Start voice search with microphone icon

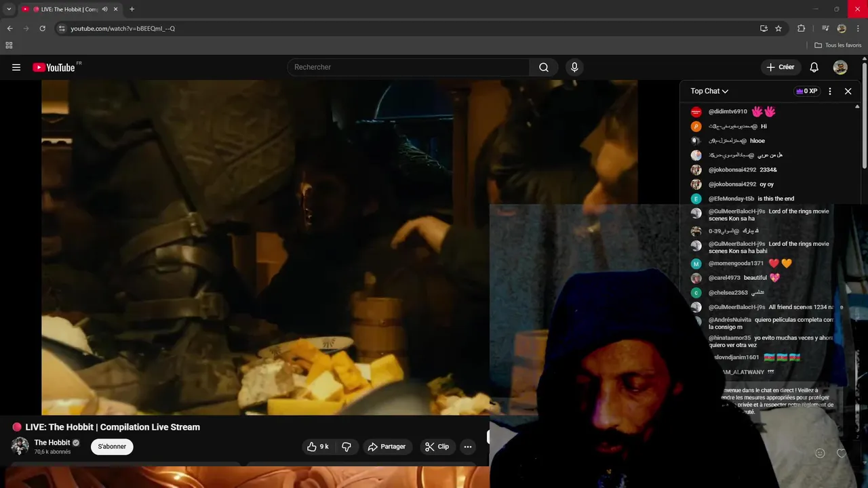574,67
